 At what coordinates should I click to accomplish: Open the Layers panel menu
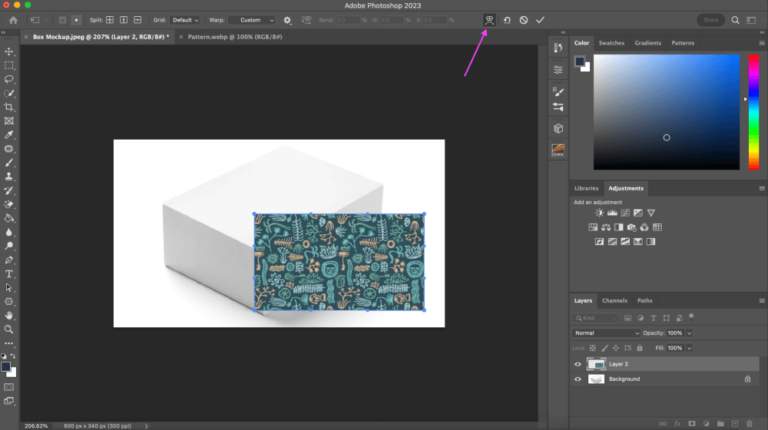pos(762,301)
